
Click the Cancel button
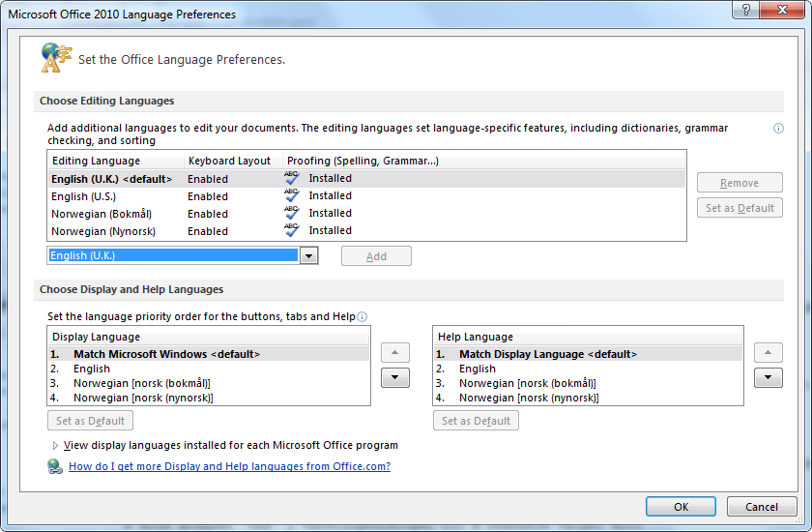coord(761,507)
